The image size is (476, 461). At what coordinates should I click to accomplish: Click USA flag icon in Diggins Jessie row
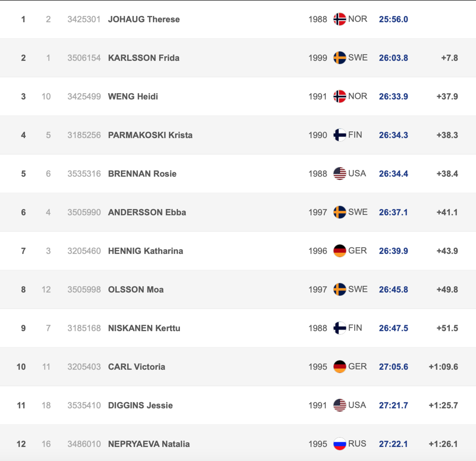click(340, 405)
